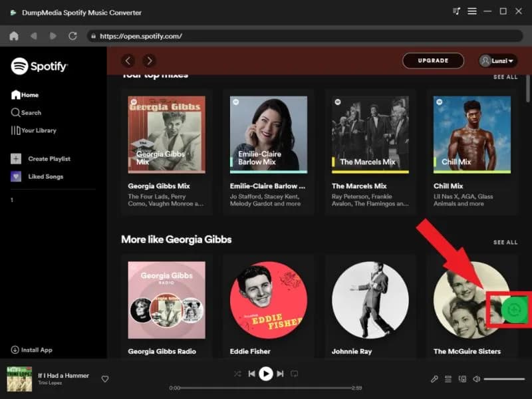Open the converted music list icon in title bar
532x399 pixels.
click(x=456, y=11)
